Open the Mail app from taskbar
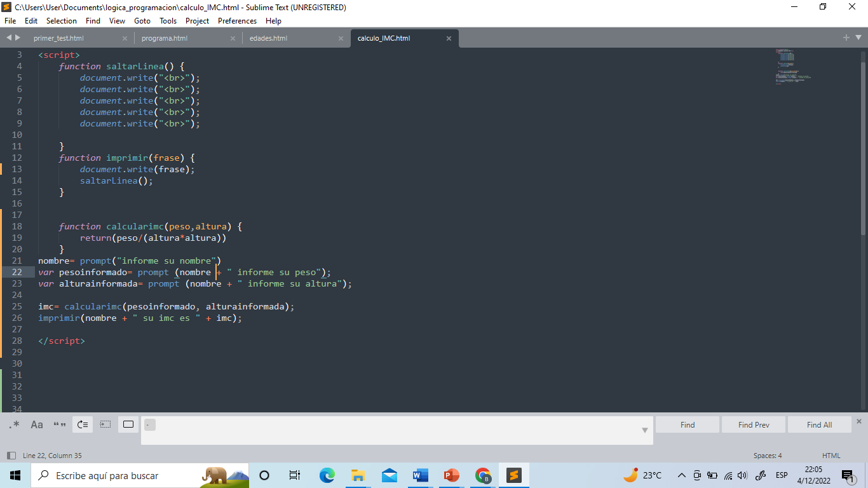This screenshot has width=868, height=488. click(x=389, y=475)
